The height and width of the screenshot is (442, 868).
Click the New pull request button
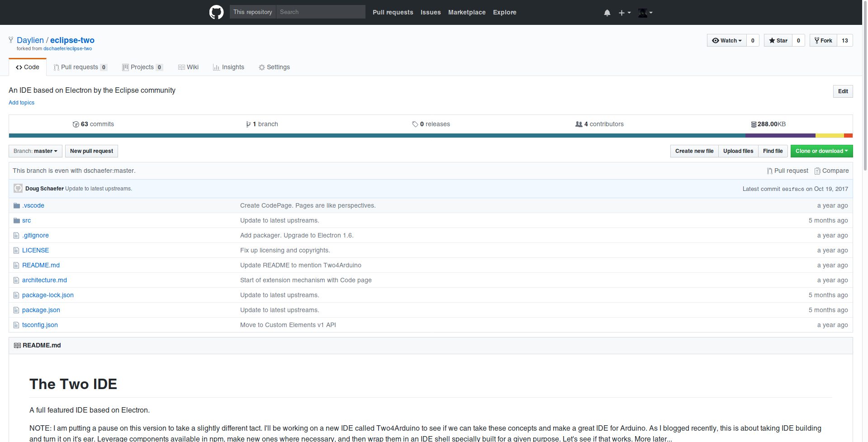point(91,151)
